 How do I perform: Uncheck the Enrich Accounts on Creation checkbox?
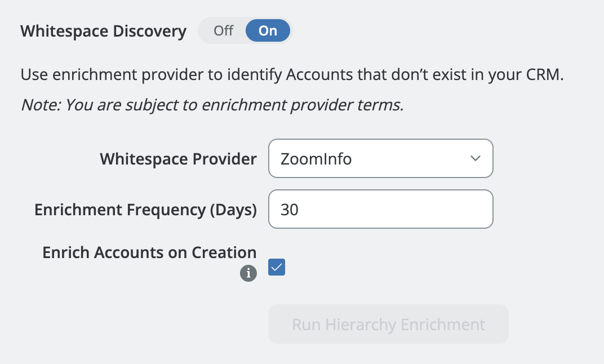[277, 268]
